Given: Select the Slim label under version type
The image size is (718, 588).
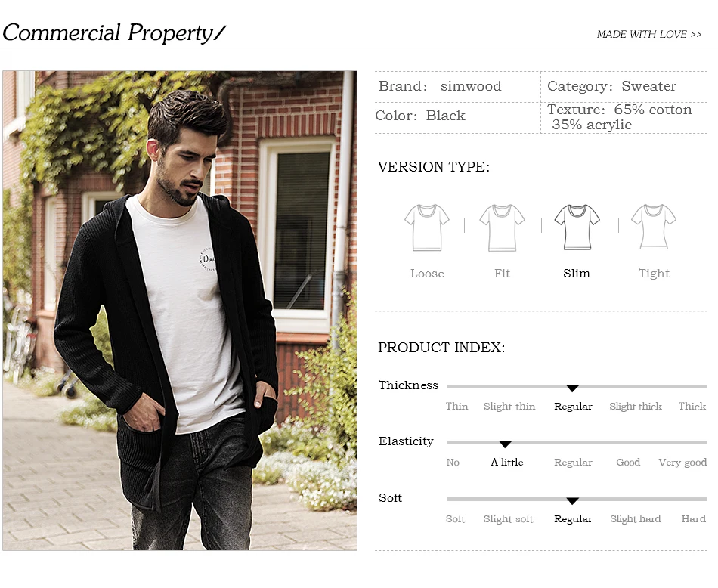Looking at the screenshot, I should coord(577,274).
